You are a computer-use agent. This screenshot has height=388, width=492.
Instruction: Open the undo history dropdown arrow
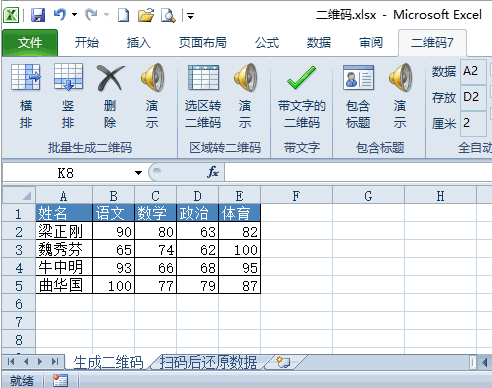pyautogui.click(x=74, y=15)
